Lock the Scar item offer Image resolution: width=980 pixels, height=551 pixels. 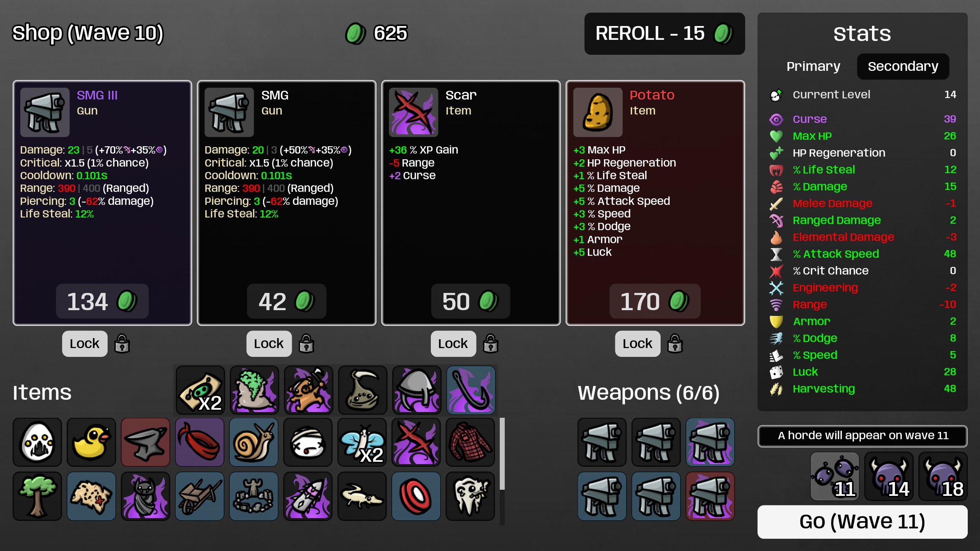tap(453, 343)
